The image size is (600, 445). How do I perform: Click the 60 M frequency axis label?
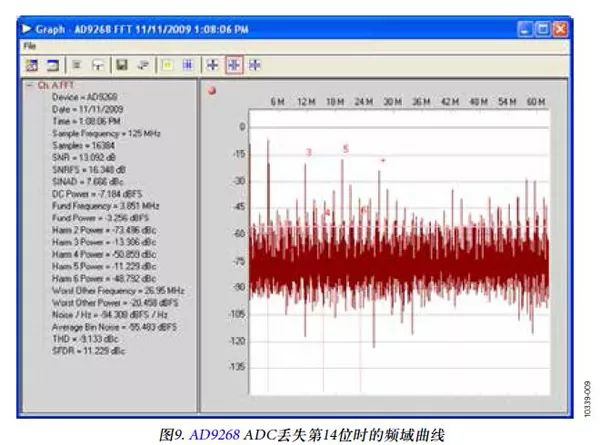click(536, 102)
